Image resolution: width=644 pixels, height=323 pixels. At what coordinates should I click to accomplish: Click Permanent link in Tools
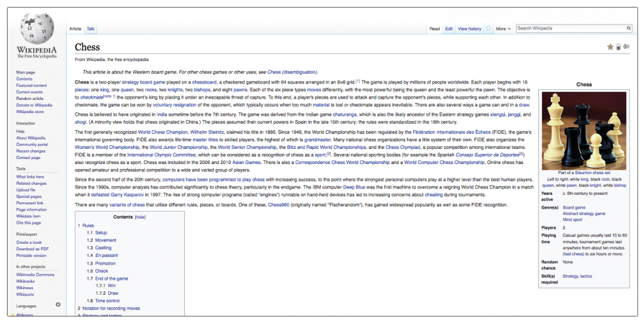point(30,203)
